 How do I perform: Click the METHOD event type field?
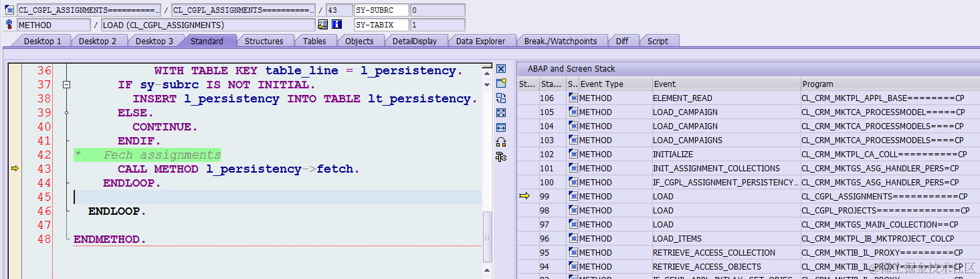(x=54, y=25)
